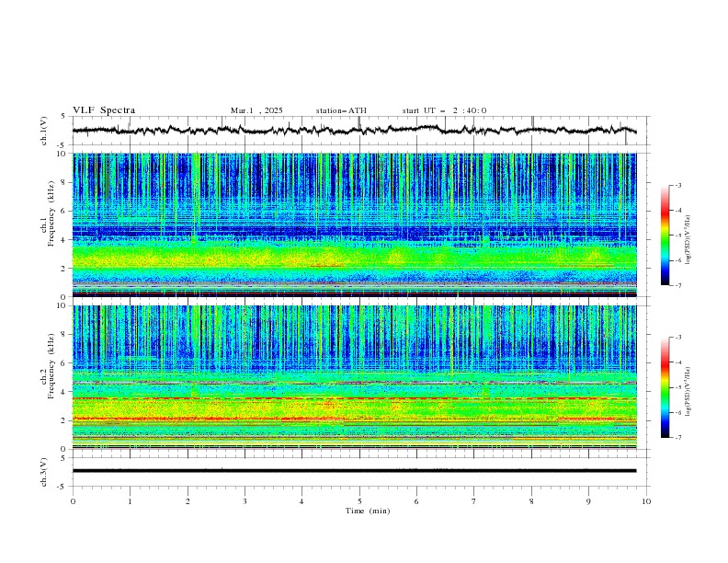Click the 5 minute tick on the time axis
The image size is (728, 563).
[359, 501]
